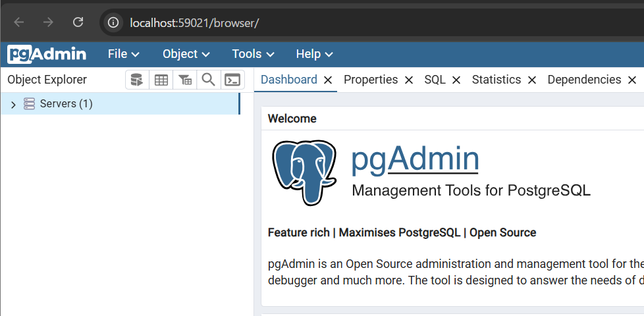The image size is (644, 316).
Task: Click the large pgAdmin title text
Action: tap(416, 159)
